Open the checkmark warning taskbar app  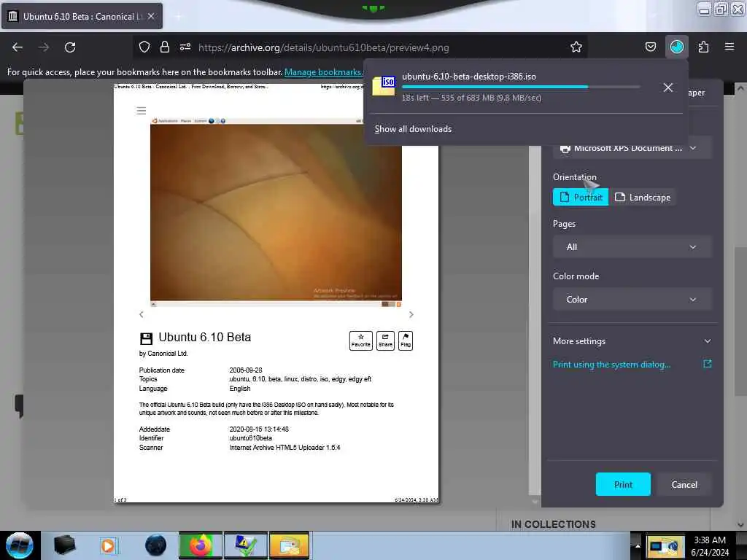click(246, 546)
